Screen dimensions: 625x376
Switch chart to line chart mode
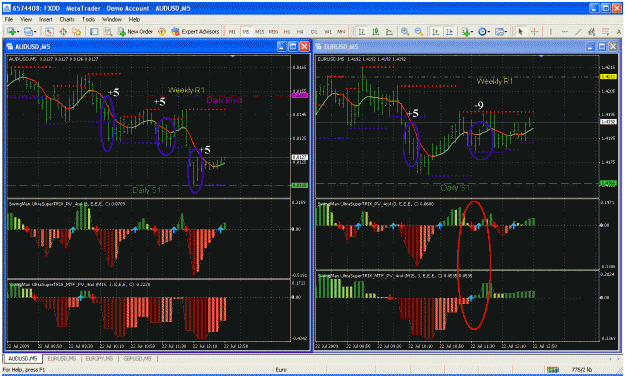[x=389, y=31]
